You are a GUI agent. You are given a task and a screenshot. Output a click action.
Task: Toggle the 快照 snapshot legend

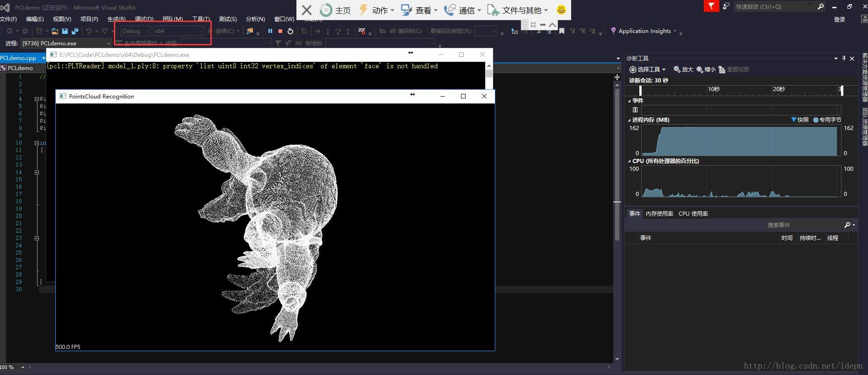pos(800,120)
